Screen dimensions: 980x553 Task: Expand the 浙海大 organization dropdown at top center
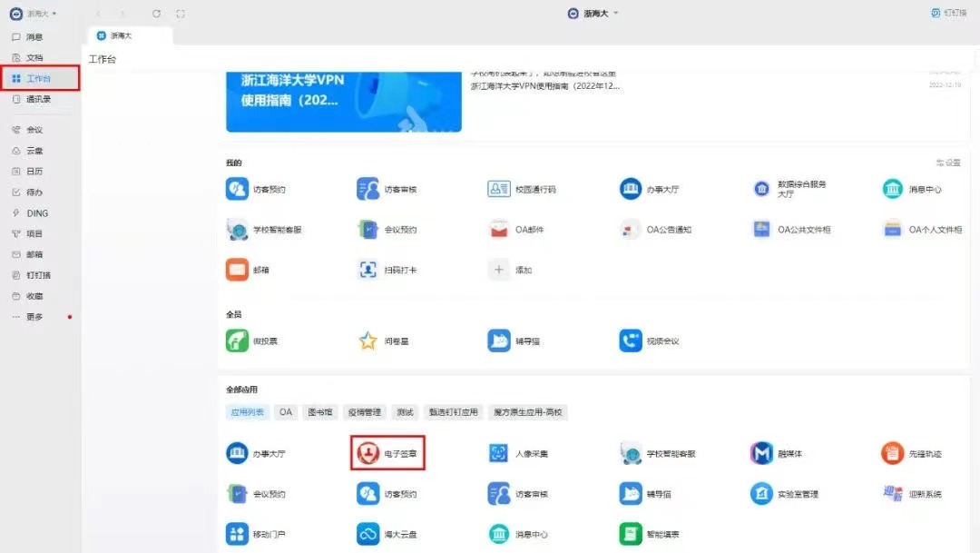coord(594,13)
